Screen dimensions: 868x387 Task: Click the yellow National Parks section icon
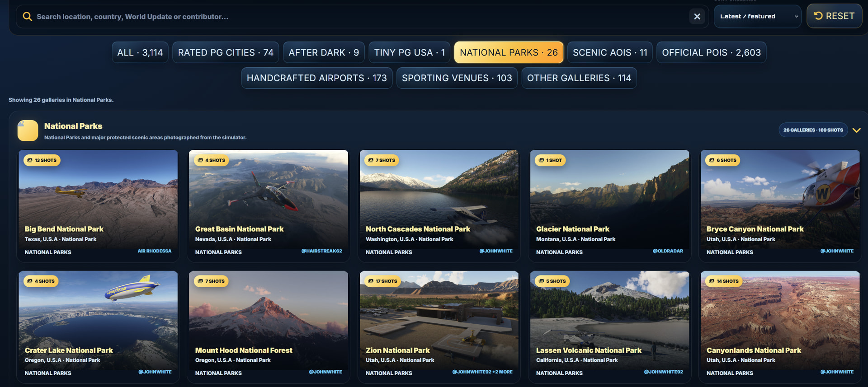click(x=28, y=131)
